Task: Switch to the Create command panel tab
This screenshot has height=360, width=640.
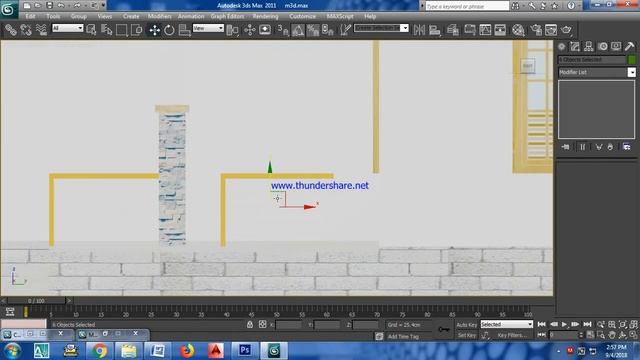Action: [x=562, y=47]
